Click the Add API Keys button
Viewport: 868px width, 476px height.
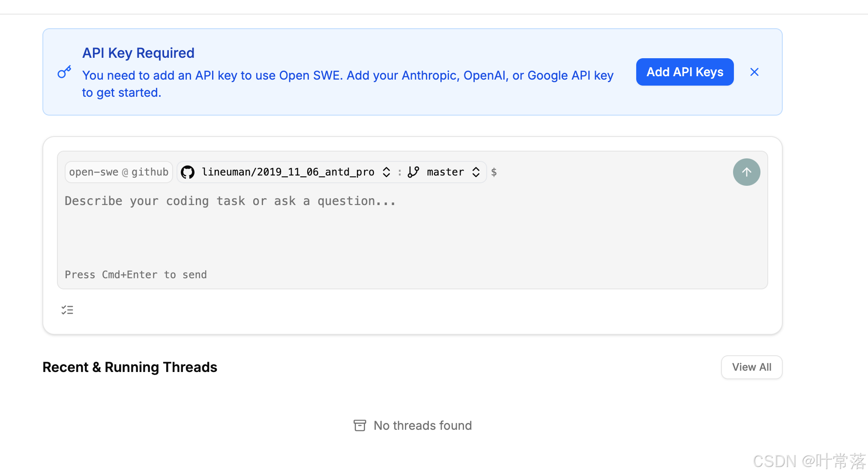685,72
